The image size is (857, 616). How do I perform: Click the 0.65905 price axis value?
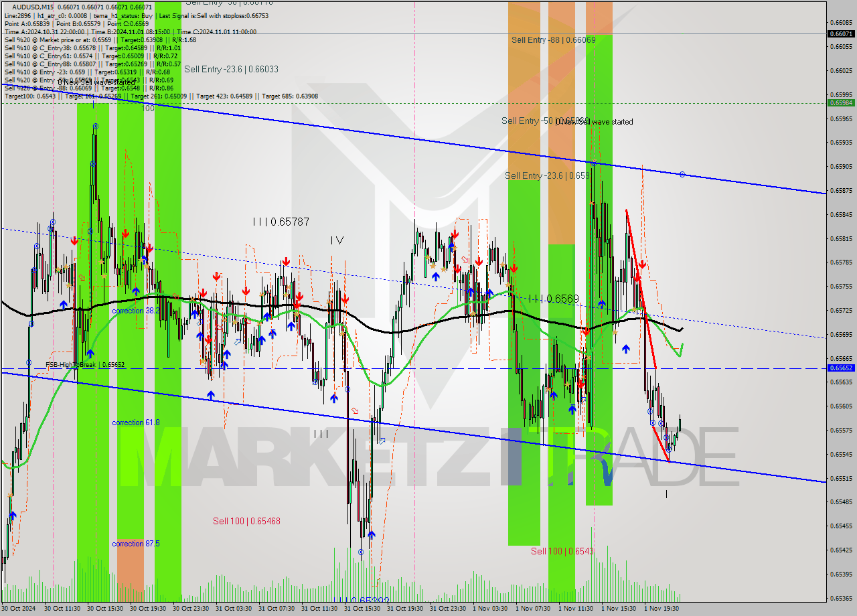coord(841,167)
